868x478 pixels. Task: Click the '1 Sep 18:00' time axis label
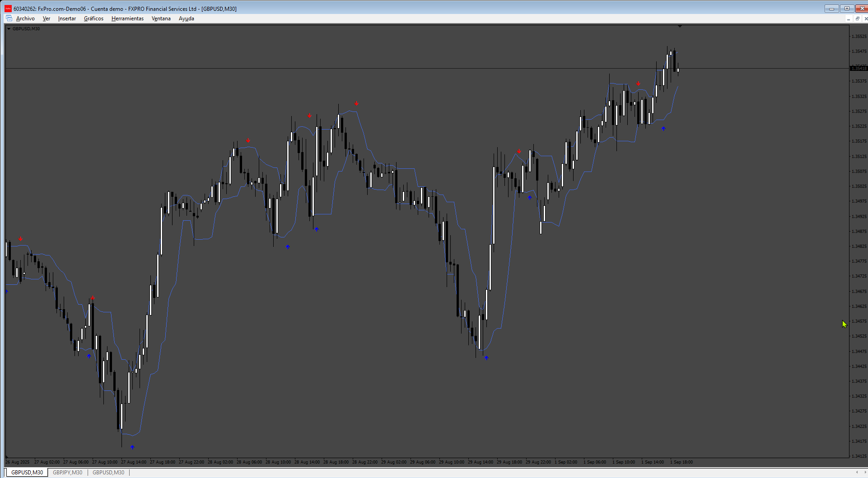pyautogui.click(x=681, y=462)
